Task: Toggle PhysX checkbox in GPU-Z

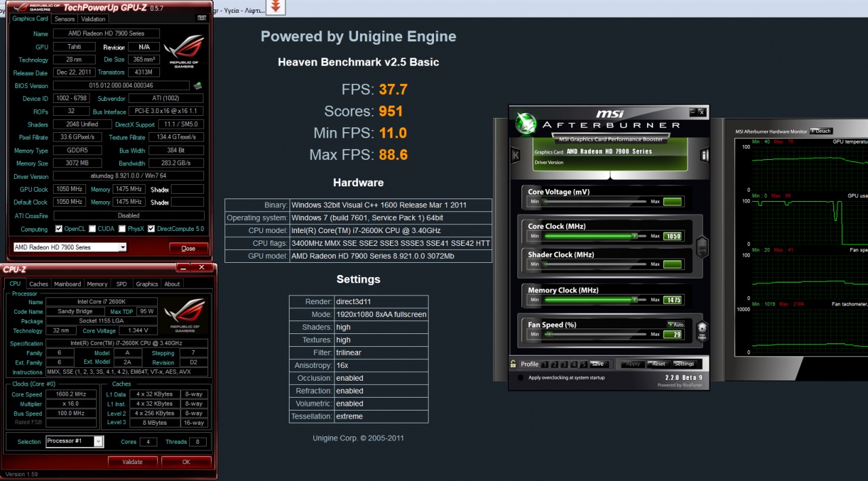Action: (x=122, y=229)
